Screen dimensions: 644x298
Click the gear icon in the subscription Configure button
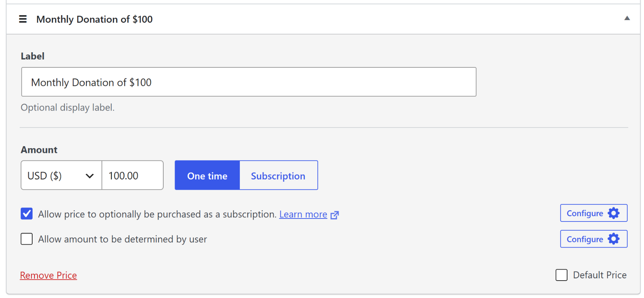coord(614,213)
